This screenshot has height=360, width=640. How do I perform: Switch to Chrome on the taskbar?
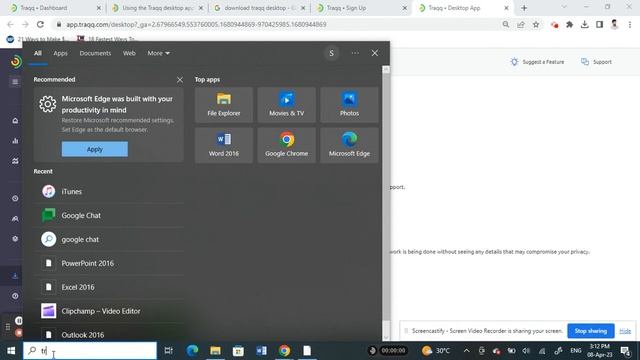tap(284, 351)
